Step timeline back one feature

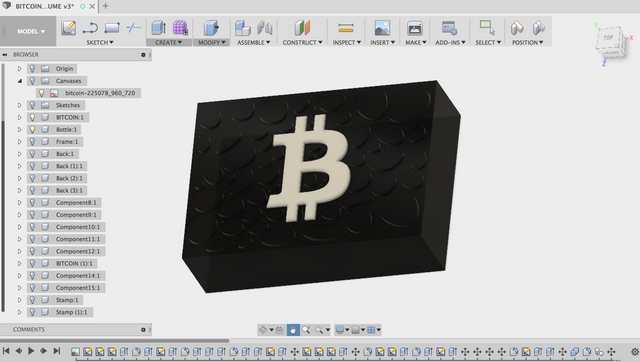19,351
